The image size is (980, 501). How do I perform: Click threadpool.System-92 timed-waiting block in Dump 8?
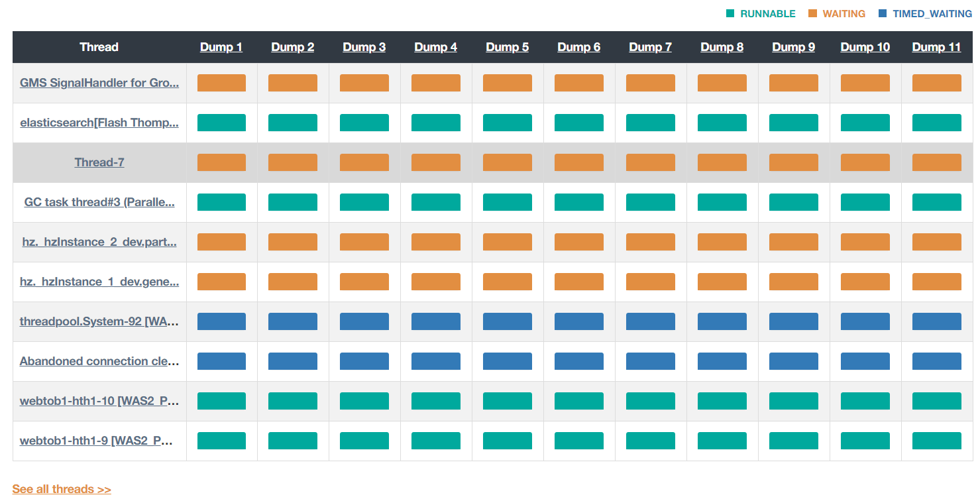722,321
